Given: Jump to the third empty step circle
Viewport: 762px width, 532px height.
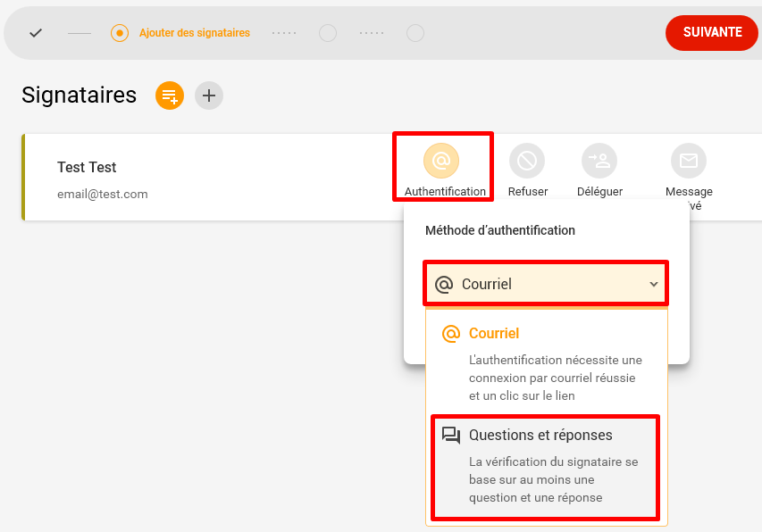Looking at the screenshot, I should 328,33.
